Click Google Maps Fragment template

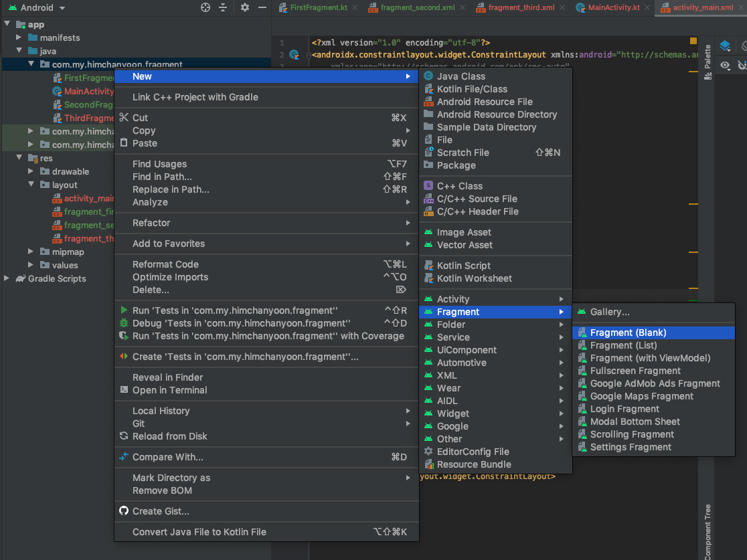click(653, 396)
